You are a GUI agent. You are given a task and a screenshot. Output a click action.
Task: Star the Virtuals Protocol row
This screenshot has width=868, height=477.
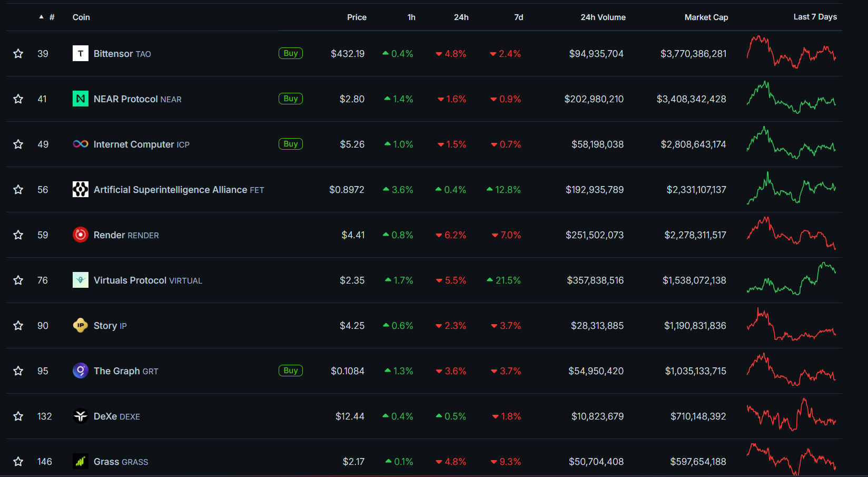[18, 280]
